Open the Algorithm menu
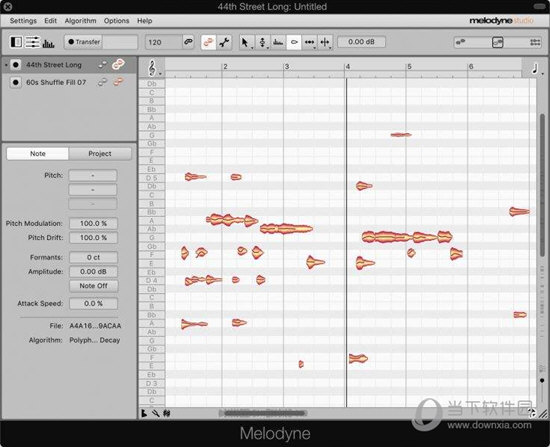Image resolution: width=550 pixels, height=447 pixels. 80,21
